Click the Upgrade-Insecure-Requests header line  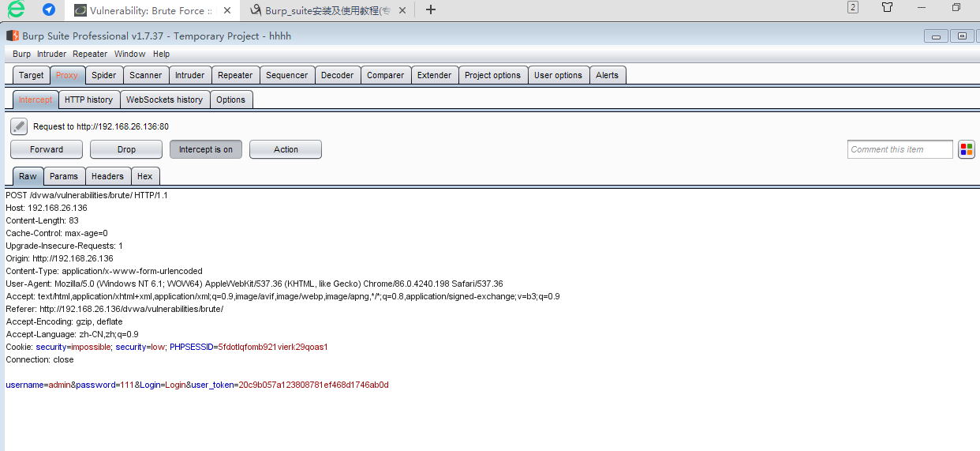point(64,246)
